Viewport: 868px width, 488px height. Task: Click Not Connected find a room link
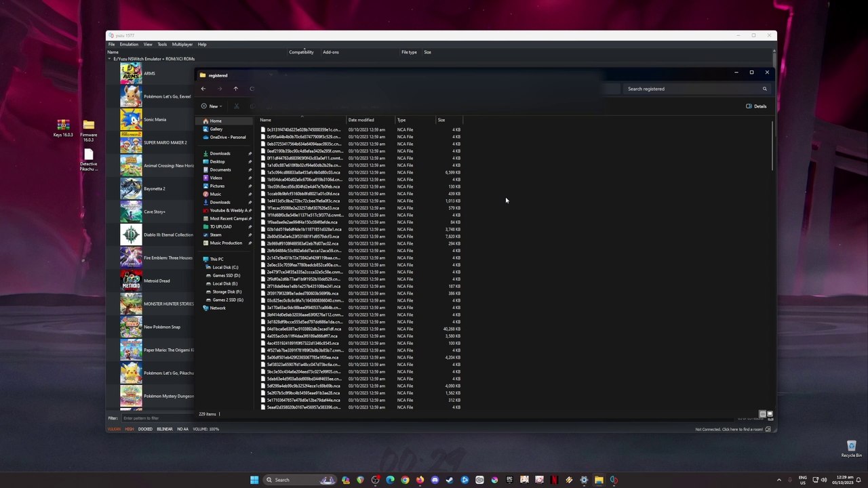(x=729, y=429)
